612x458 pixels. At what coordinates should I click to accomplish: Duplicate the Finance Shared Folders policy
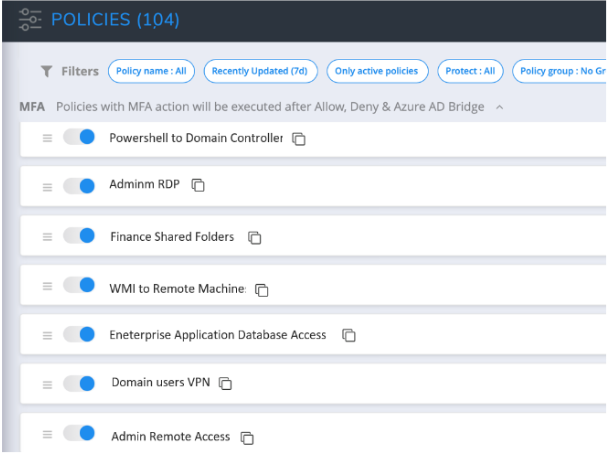254,237
